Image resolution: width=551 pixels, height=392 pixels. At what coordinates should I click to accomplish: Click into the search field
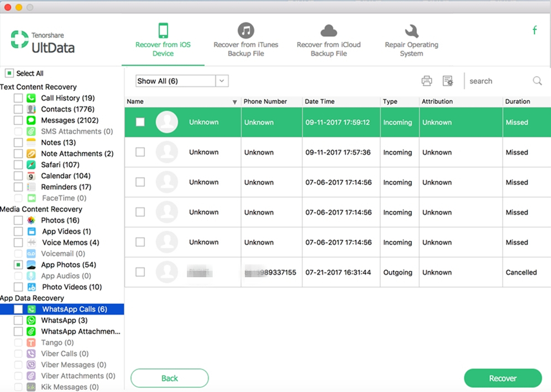(x=499, y=81)
